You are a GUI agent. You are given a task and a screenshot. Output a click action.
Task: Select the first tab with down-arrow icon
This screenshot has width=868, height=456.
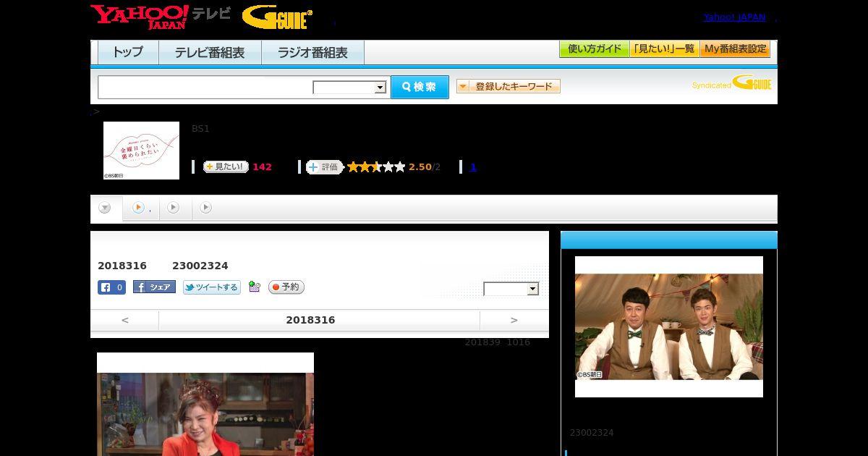106,208
